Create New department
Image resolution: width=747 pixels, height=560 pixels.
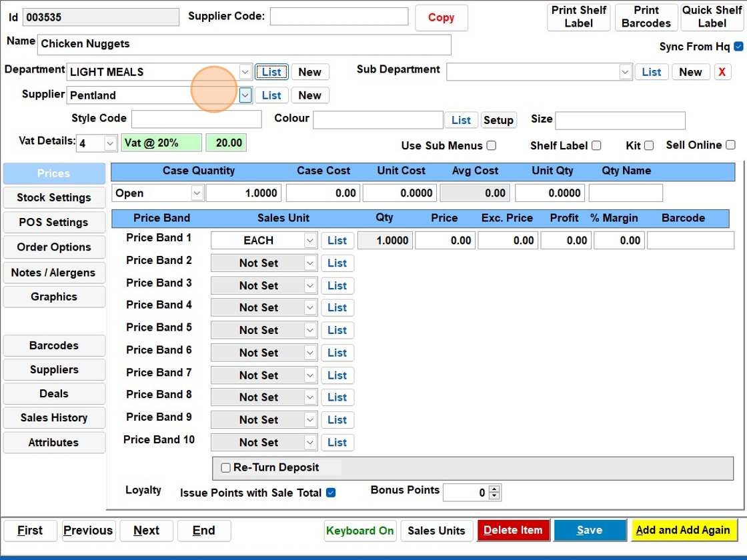(x=309, y=72)
